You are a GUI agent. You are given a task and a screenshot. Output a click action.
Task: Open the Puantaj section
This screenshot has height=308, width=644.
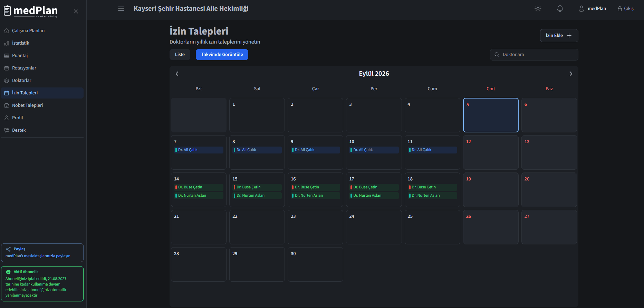coord(42,56)
